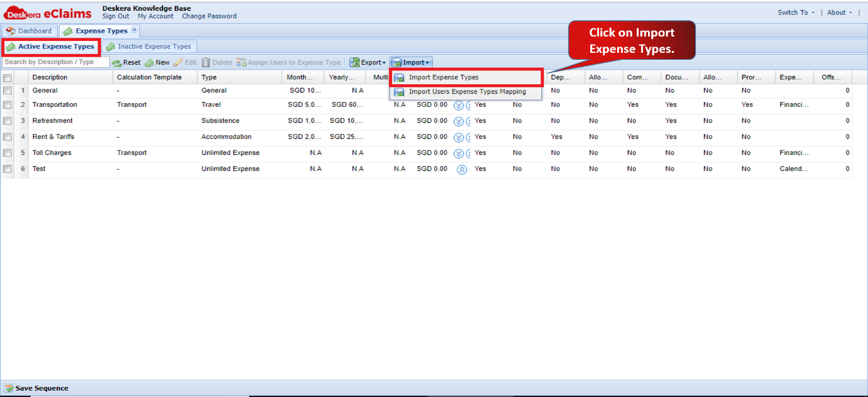868x397 pixels.
Task: Sort by the Description column header
Action: click(71, 77)
